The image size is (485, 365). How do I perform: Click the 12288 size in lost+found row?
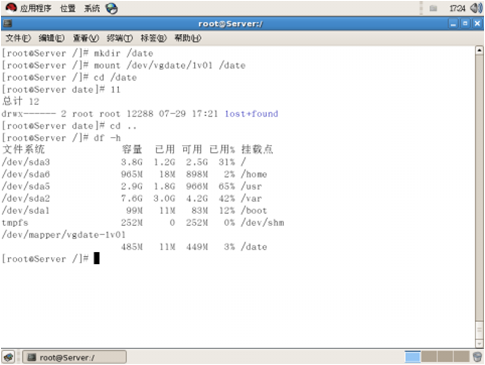[140, 114]
